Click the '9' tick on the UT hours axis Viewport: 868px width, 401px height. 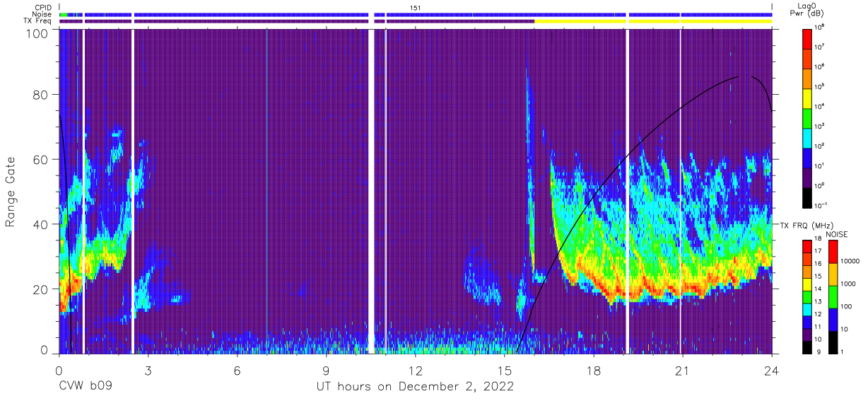[x=326, y=370]
